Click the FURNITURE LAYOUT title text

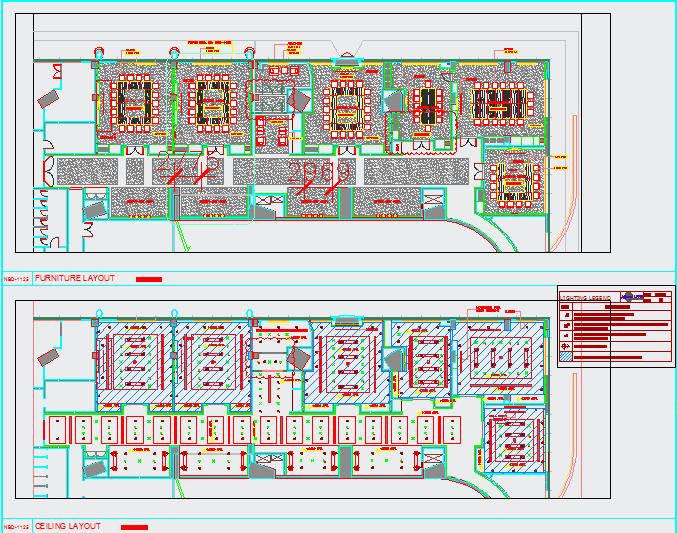coord(75,279)
